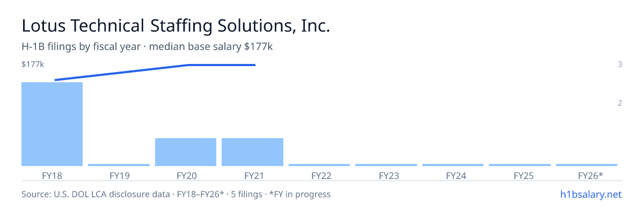
Task: Click the FY18 axis label
Action: [x=52, y=175]
